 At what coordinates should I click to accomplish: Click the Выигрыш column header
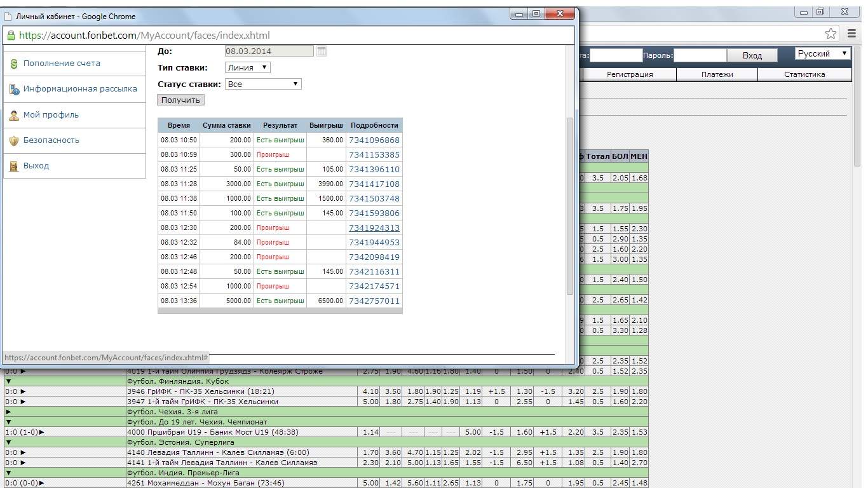tap(326, 125)
